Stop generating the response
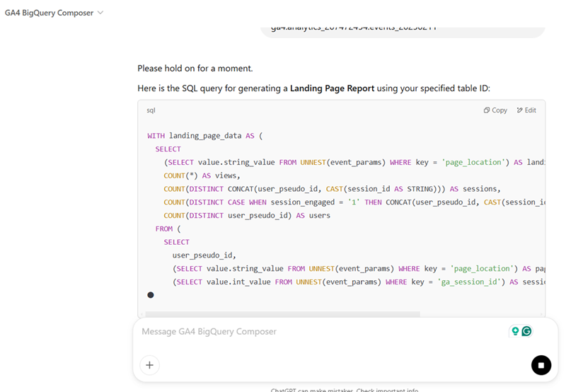The image size is (566, 392). pyautogui.click(x=541, y=365)
